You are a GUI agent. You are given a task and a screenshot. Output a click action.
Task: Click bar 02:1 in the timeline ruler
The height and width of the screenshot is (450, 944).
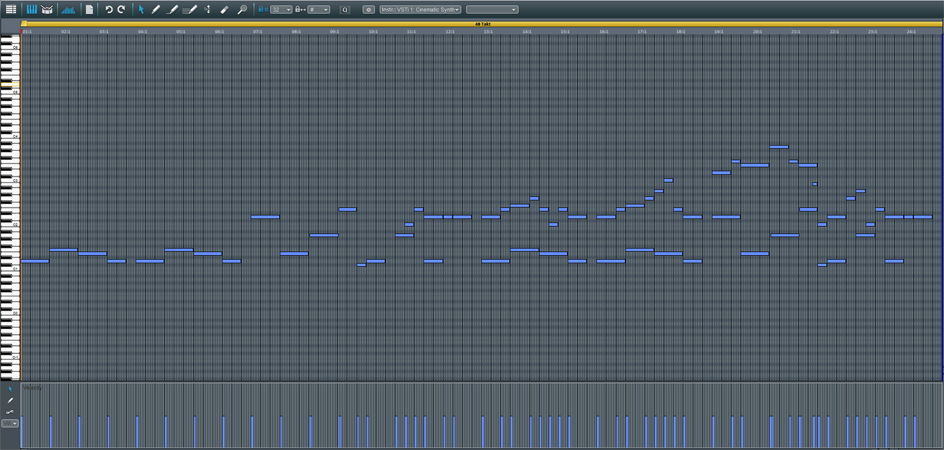[x=66, y=31]
